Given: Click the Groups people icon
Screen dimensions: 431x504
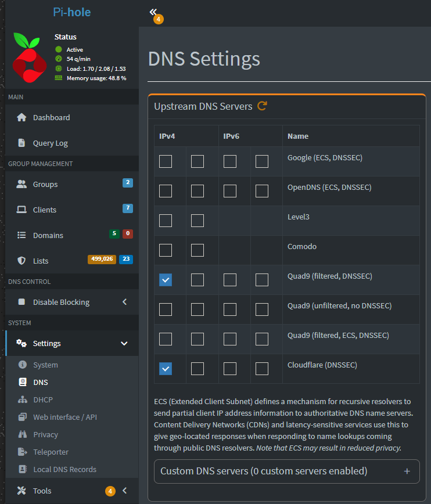Looking at the screenshot, I should click(21, 184).
